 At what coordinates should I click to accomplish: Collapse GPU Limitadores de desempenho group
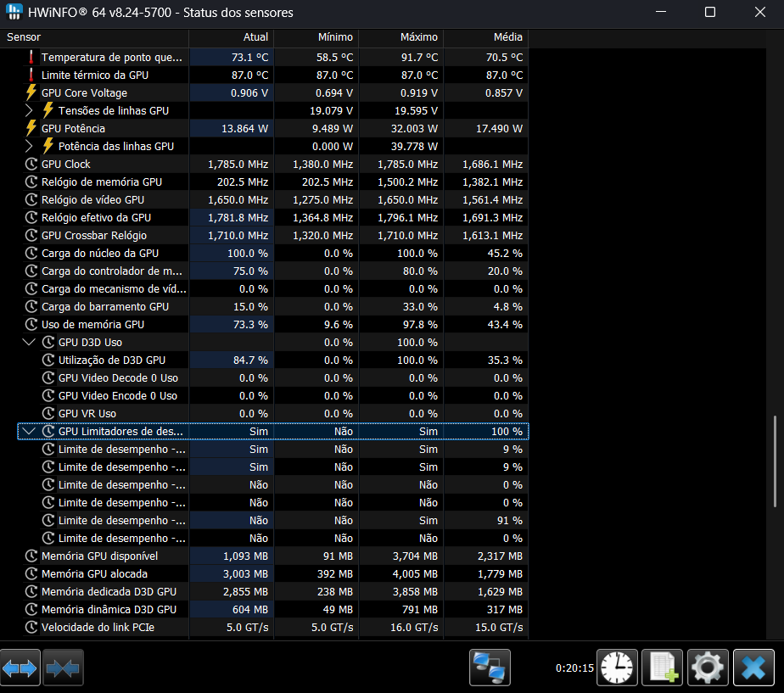point(29,431)
